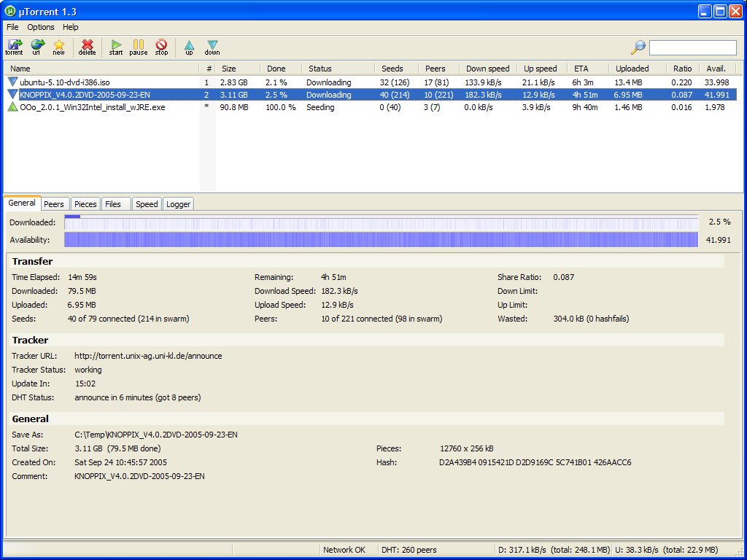The image size is (747, 560).
Task: Click the U: 38.3 kB/s status bar entry
Action: [x=667, y=550]
